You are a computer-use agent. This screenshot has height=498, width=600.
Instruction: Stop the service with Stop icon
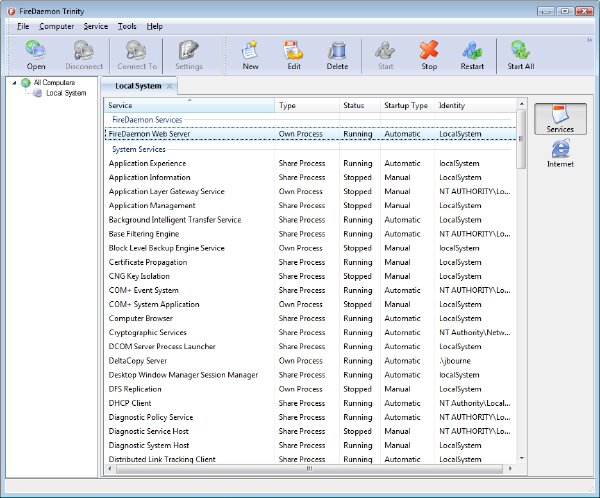click(x=429, y=56)
